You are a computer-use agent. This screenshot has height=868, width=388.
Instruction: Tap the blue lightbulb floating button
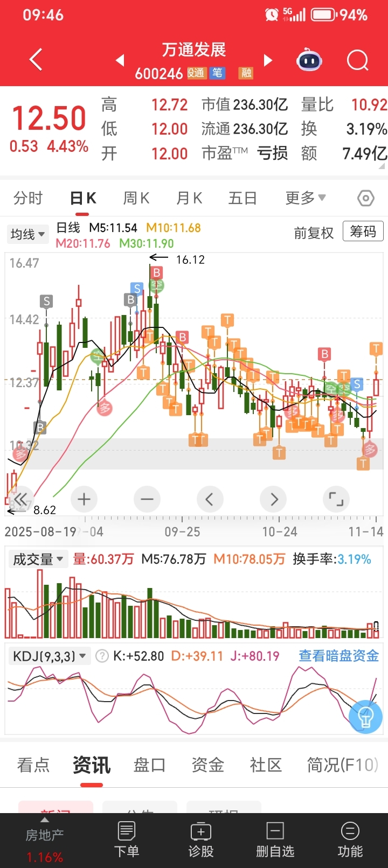point(365,716)
